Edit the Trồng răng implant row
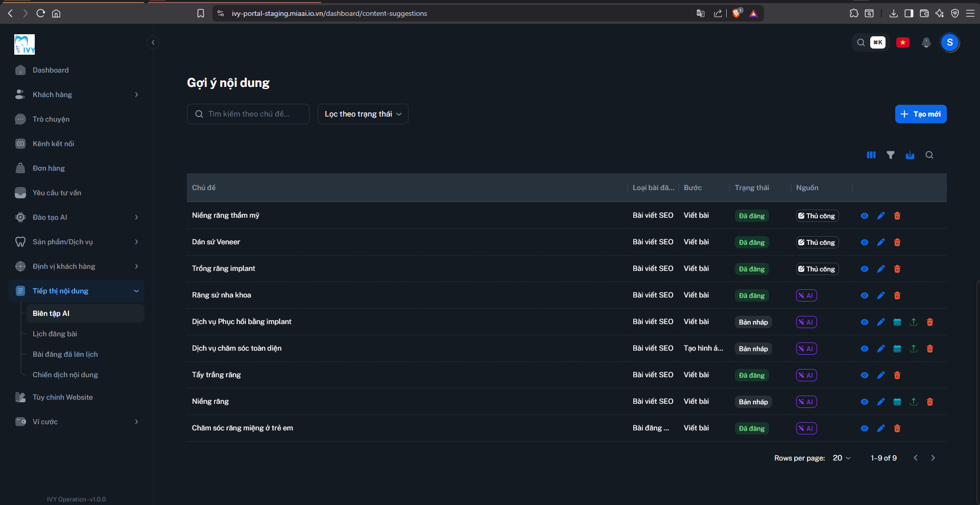The image size is (980, 505). pyautogui.click(x=881, y=269)
